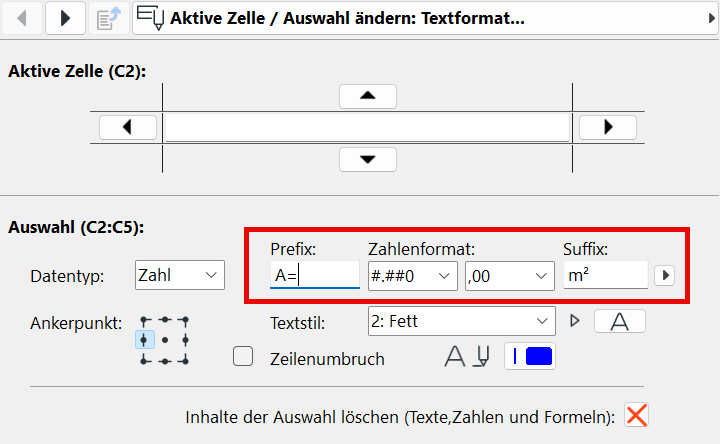Enable the Zeilenumbruch checkbox
720x444 pixels.
243,356
